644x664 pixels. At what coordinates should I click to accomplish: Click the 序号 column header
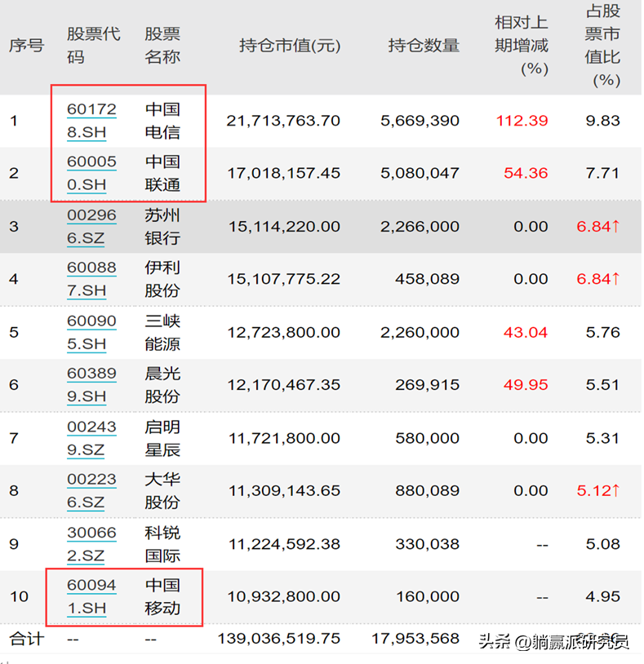(27, 46)
